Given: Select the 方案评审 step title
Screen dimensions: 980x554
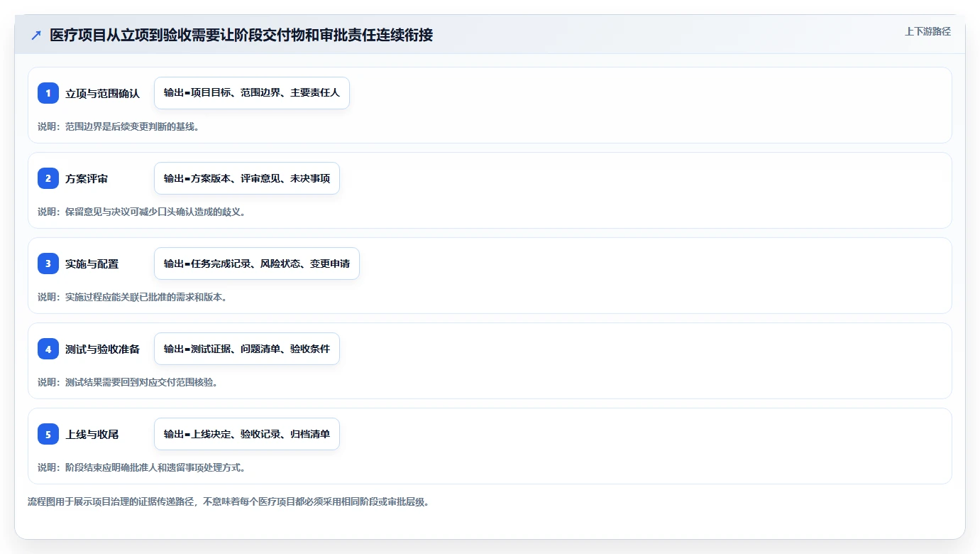Looking at the screenshot, I should coord(87,178).
